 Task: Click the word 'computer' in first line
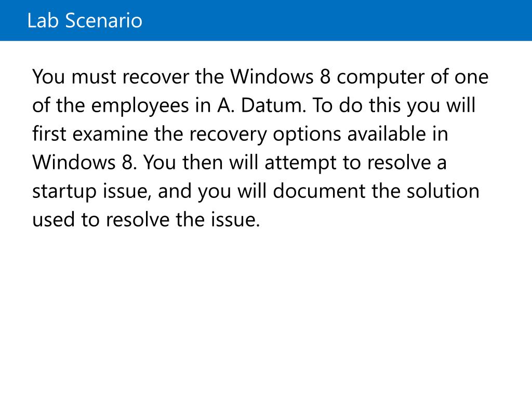(381, 78)
